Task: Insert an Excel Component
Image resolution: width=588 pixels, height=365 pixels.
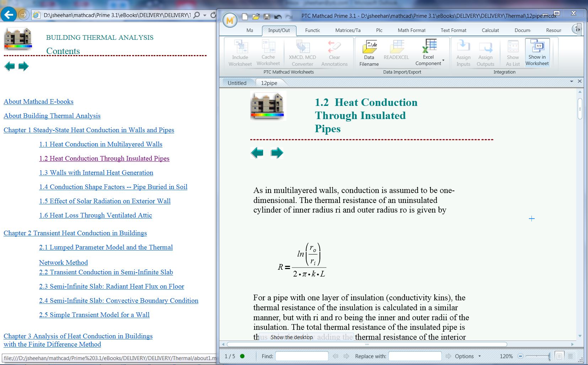Action: (x=428, y=53)
